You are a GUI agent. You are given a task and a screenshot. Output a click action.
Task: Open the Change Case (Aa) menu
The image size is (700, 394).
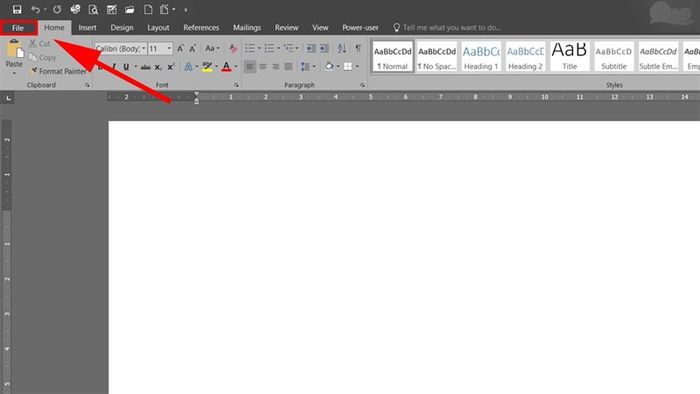[x=212, y=48]
